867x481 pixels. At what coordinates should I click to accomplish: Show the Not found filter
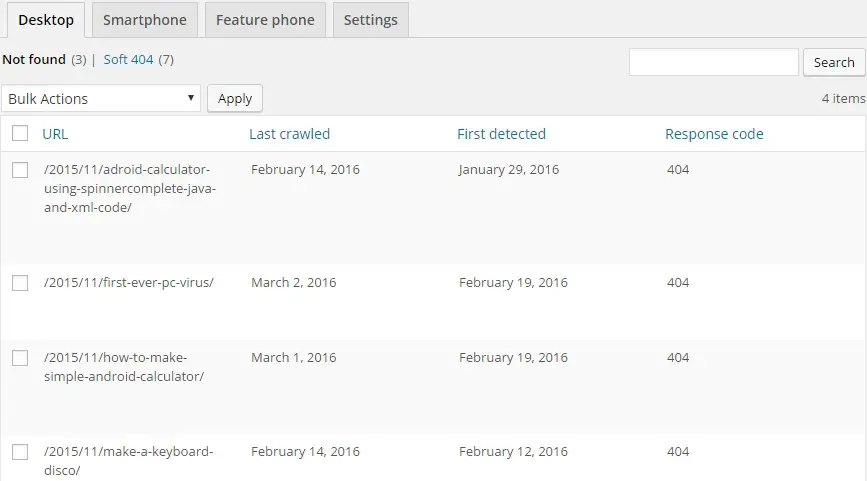coord(34,60)
